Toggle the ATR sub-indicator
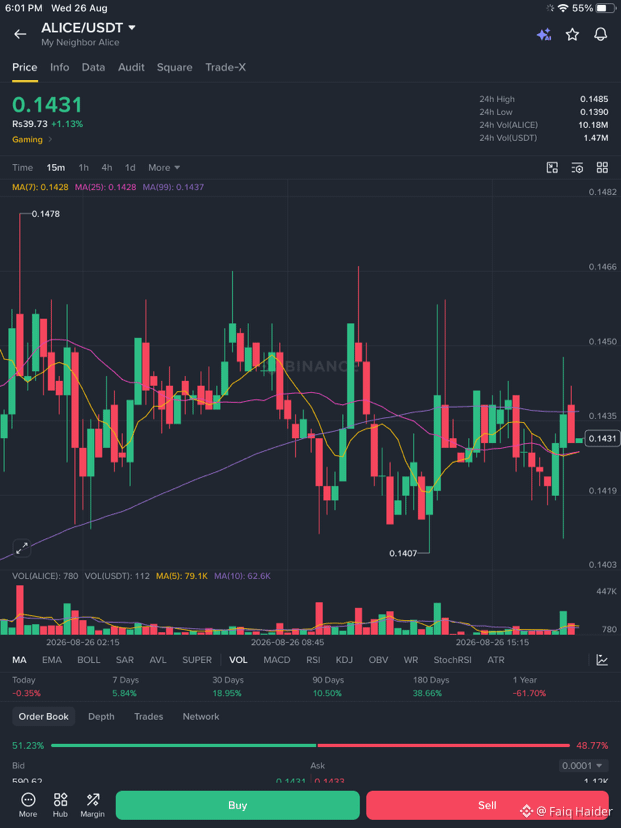621x828 pixels. (x=496, y=660)
